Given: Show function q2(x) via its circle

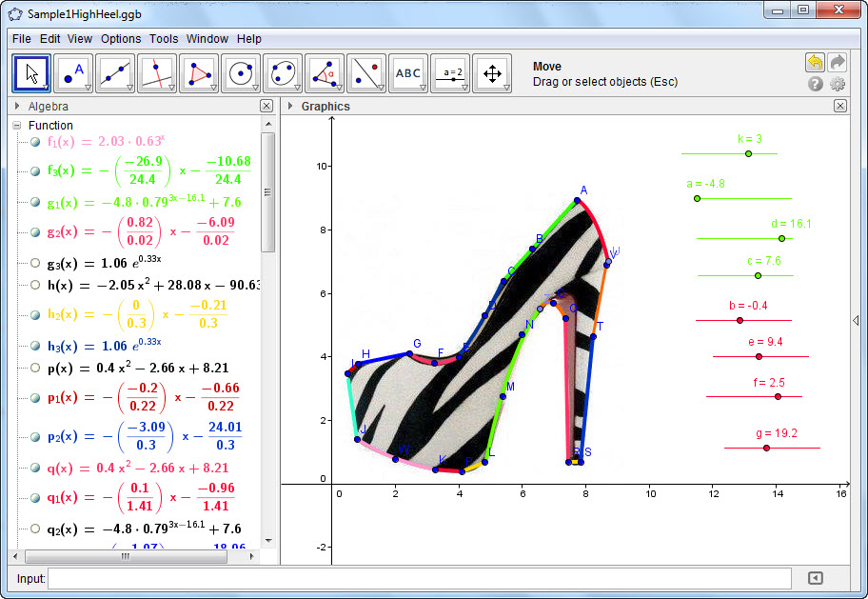Looking at the screenshot, I should (35, 529).
